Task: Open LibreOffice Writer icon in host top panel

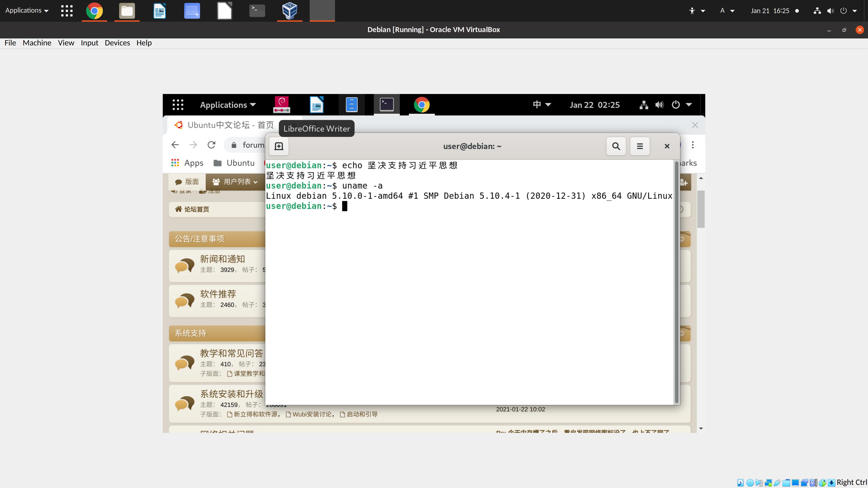Action: pos(159,11)
